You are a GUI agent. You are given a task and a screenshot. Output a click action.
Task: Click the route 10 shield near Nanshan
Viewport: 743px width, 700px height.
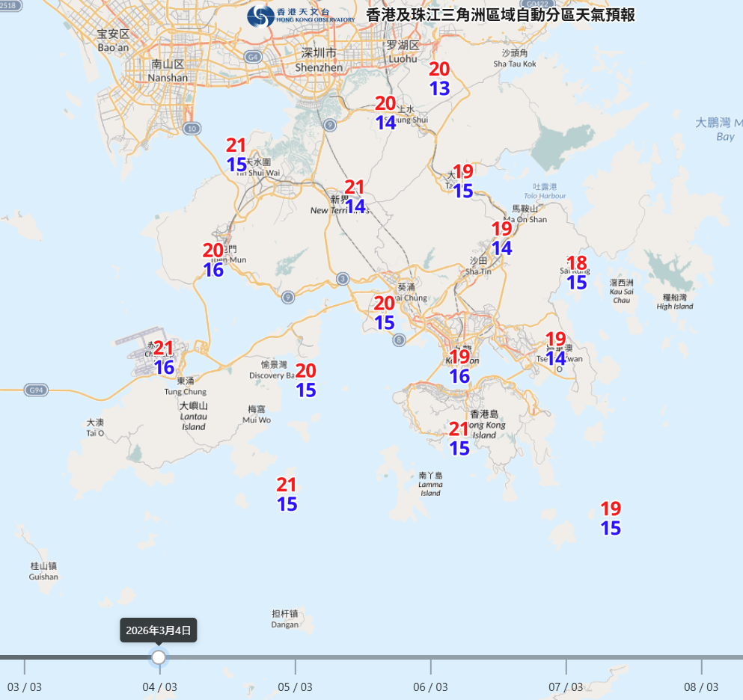[x=192, y=129]
